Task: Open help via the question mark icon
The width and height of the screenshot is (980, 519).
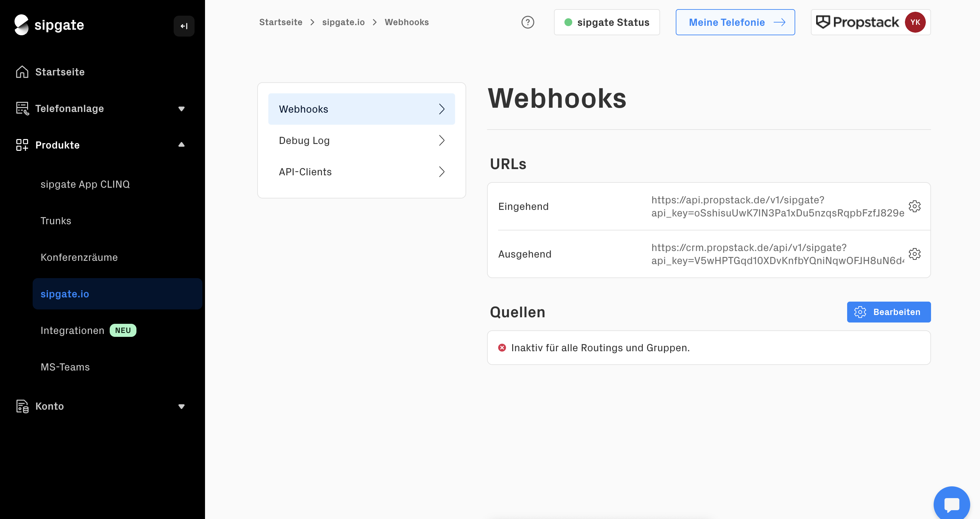Action: 528,23
